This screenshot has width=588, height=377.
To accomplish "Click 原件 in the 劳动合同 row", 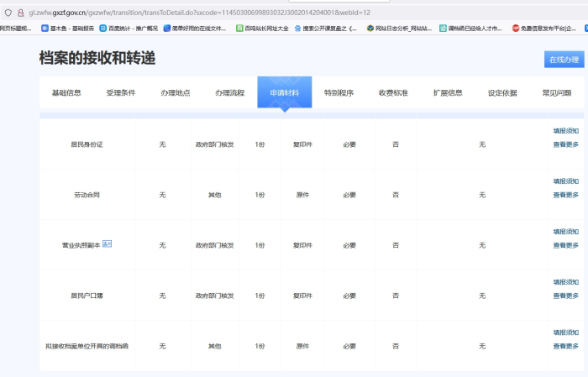I will (302, 195).
